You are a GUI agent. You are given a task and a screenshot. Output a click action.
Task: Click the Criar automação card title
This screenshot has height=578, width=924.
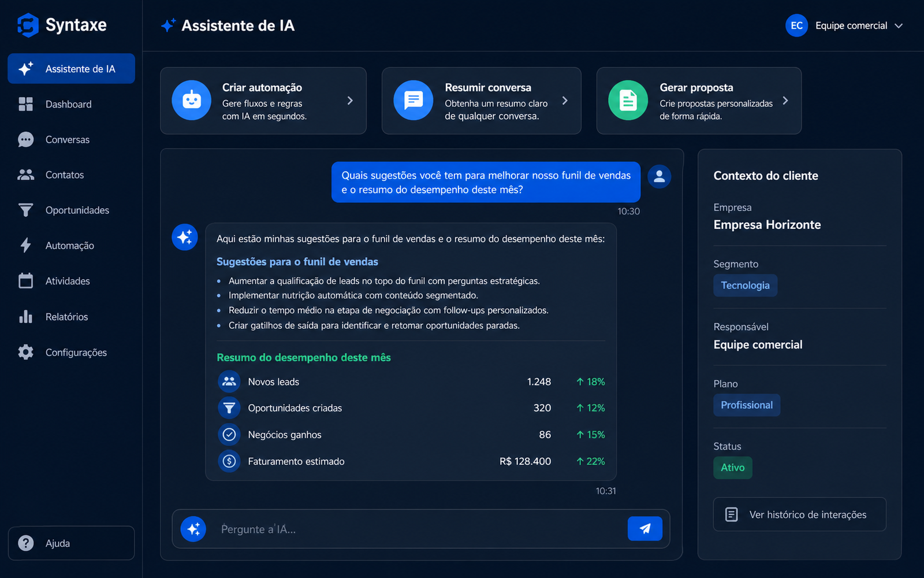tap(262, 87)
